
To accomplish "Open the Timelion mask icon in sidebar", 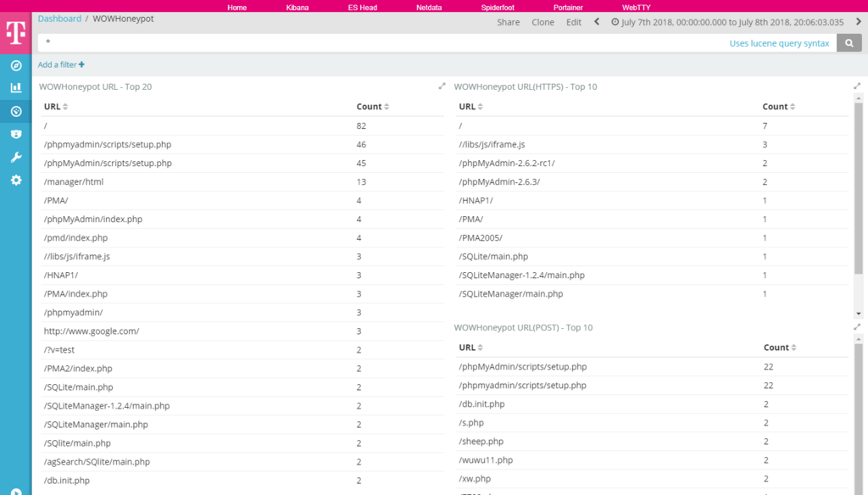I will pos(16,134).
